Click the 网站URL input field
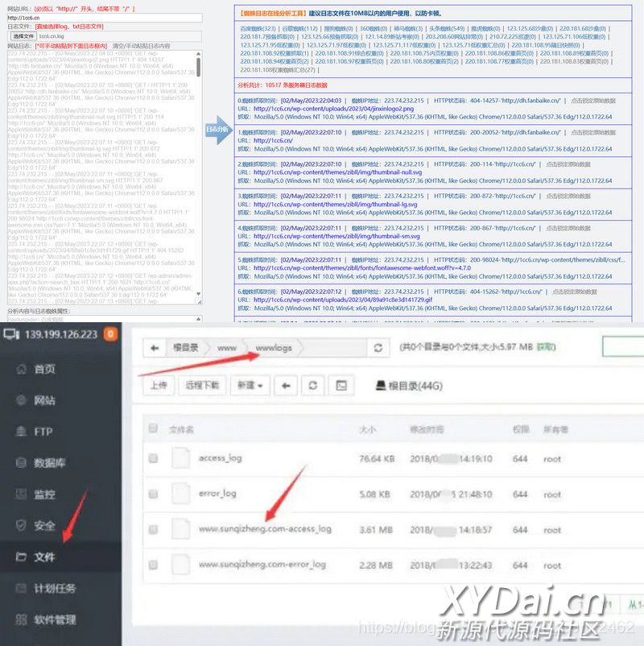644x646 pixels. pyautogui.click(x=104, y=17)
